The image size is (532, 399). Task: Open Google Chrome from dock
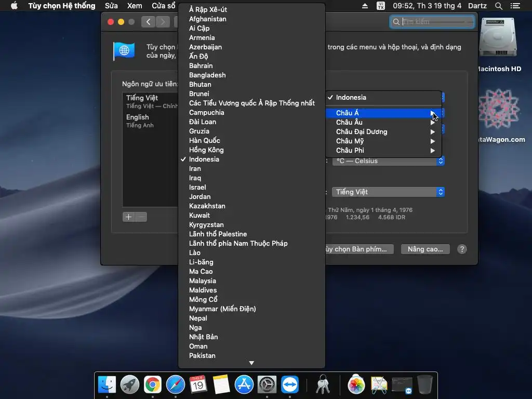point(153,385)
